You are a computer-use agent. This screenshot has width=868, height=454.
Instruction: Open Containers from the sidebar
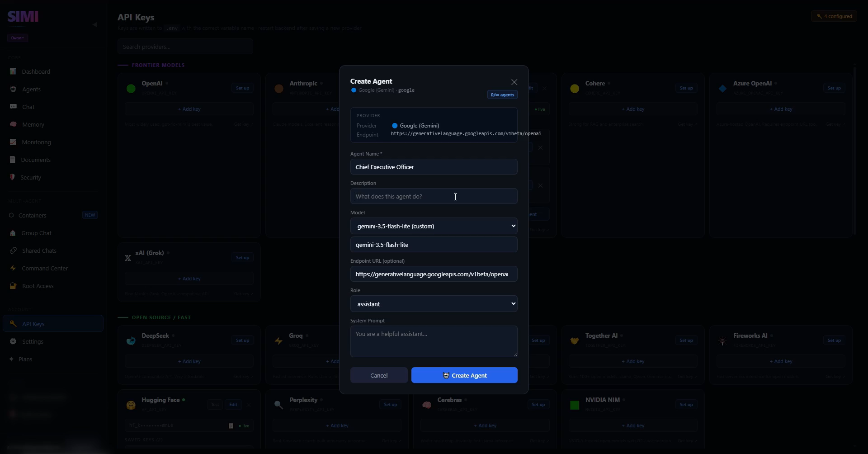[x=53, y=215]
